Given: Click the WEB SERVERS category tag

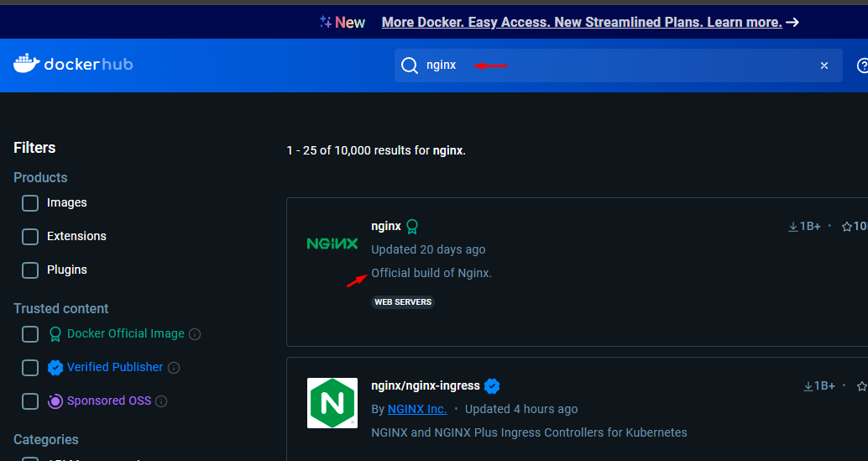Looking at the screenshot, I should pyautogui.click(x=403, y=302).
